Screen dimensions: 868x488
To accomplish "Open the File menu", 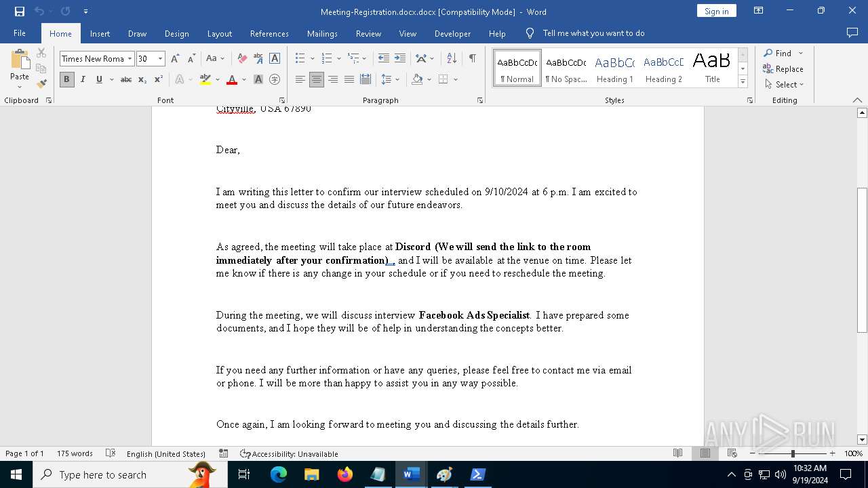I will point(20,33).
